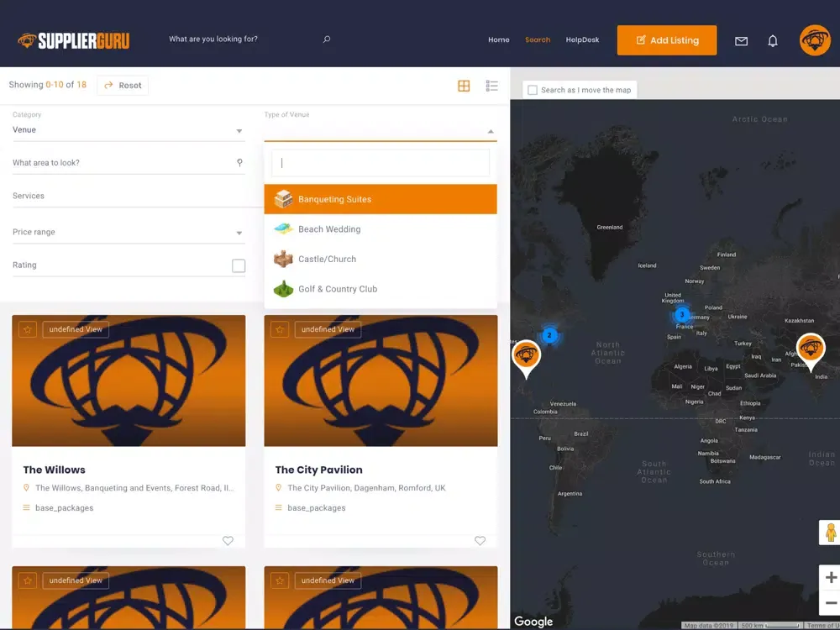The height and width of the screenshot is (630, 840).
Task: Click the Add Listing button
Action: [666, 40]
